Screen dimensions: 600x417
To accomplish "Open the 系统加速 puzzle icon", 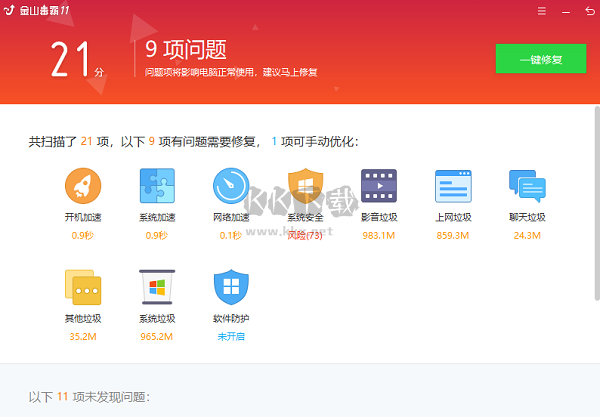I will coord(157,186).
